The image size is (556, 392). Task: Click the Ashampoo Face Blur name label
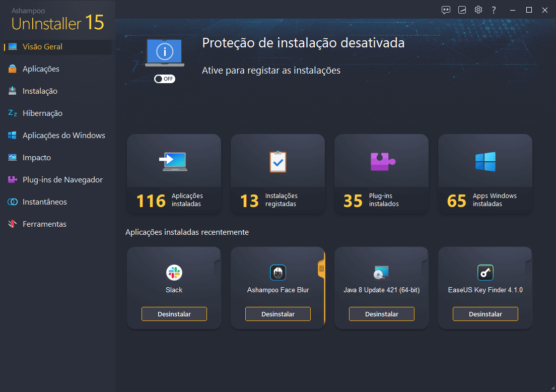tap(278, 290)
